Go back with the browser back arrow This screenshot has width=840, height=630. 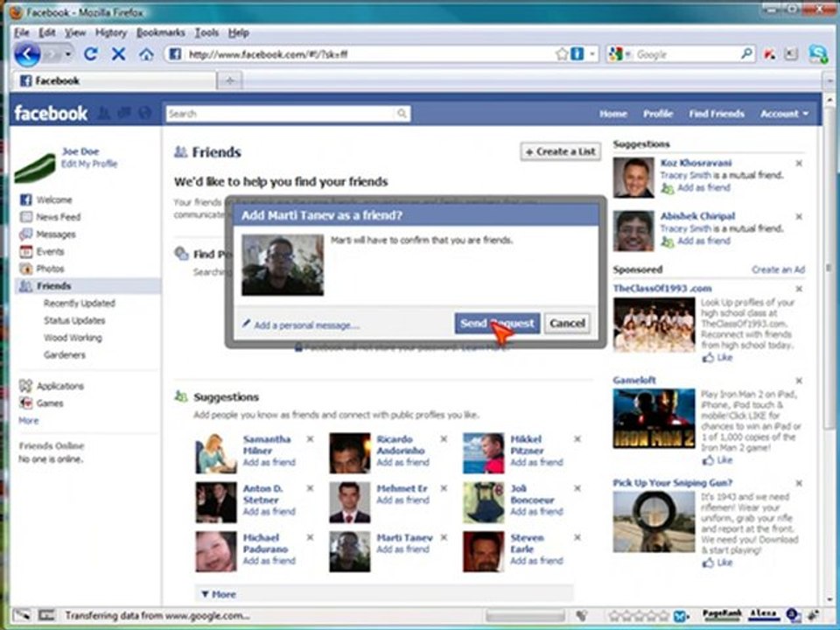point(27,54)
